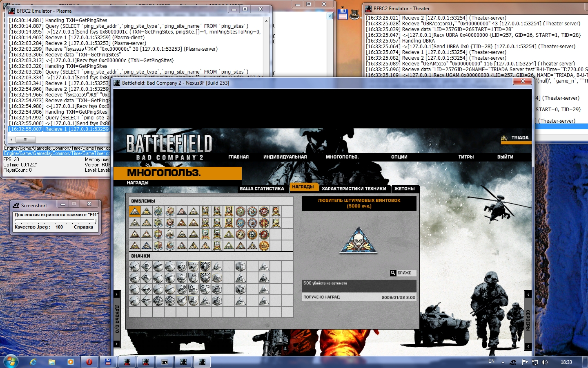Collapse the ДРУЗЬЯ side panel upper arrow
The image size is (588, 368).
[117, 294]
